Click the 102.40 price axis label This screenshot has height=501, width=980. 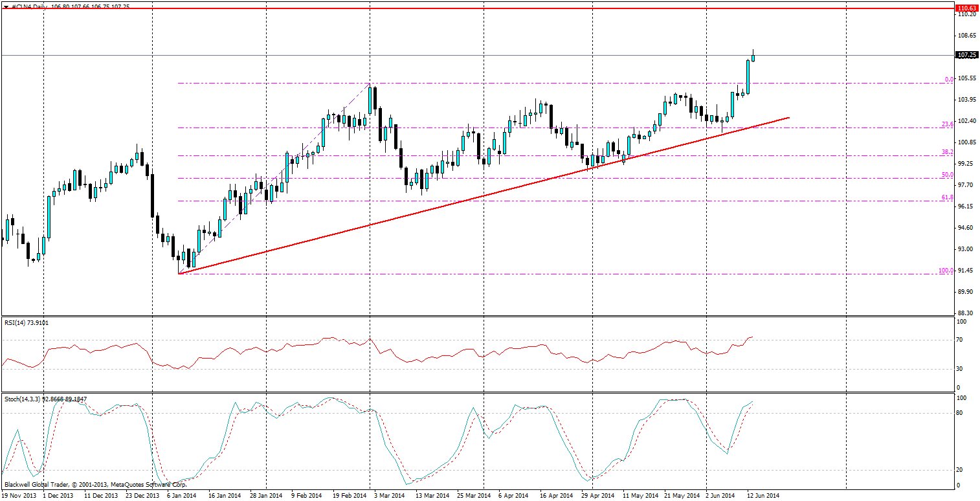click(x=966, y=121)
